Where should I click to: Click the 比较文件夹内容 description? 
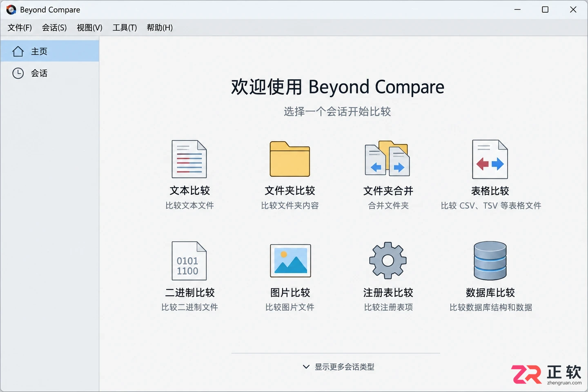click(290, 205)
